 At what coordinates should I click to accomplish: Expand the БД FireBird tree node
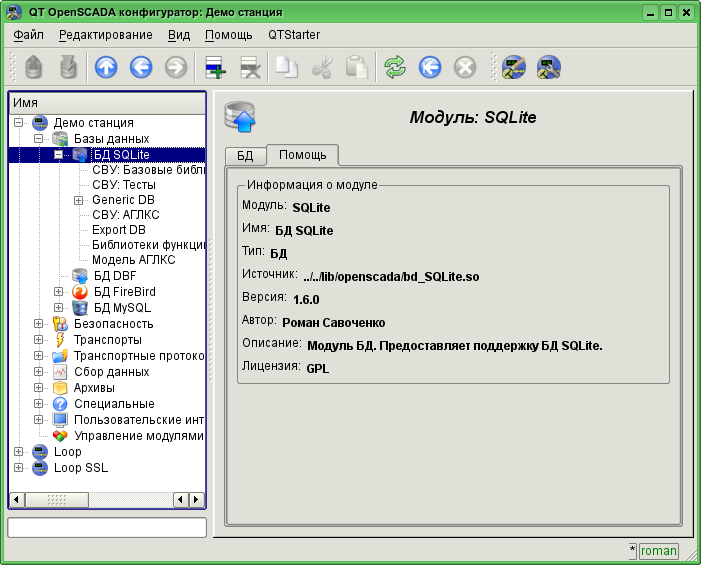click(58, 292)
